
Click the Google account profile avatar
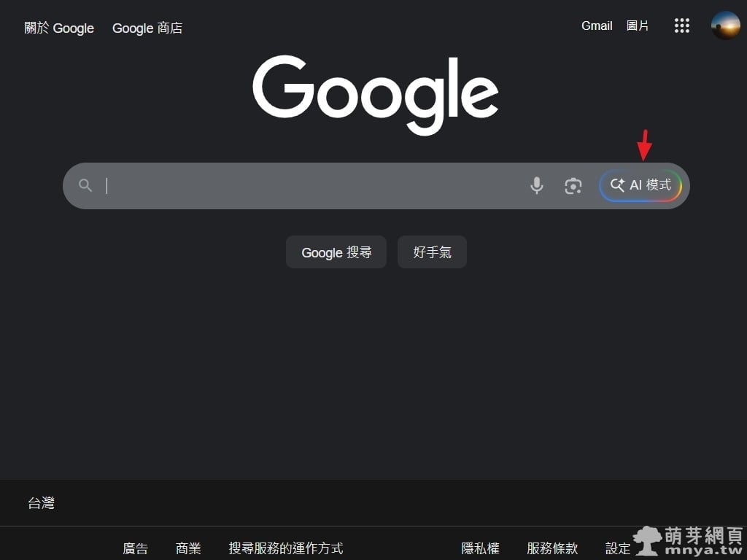click(725, 26)
